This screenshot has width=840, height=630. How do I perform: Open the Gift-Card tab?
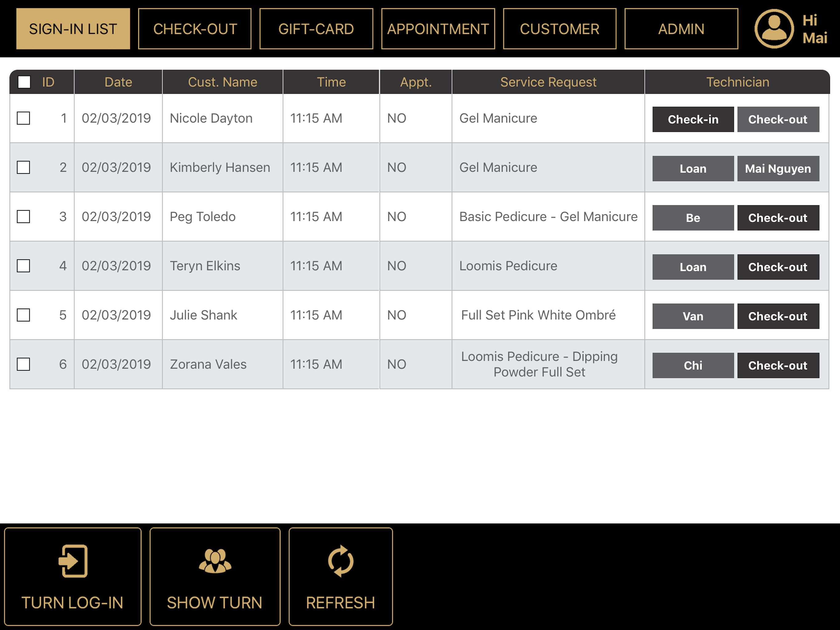tap(316, 29)
